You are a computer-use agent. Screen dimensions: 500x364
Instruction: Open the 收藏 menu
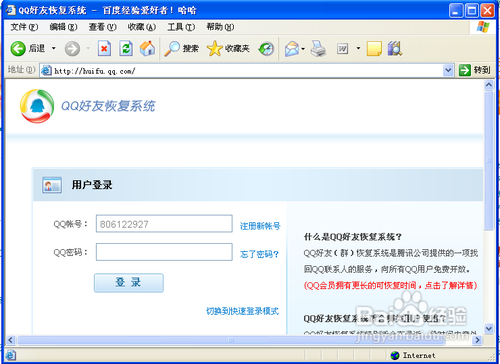coord(142,27)
